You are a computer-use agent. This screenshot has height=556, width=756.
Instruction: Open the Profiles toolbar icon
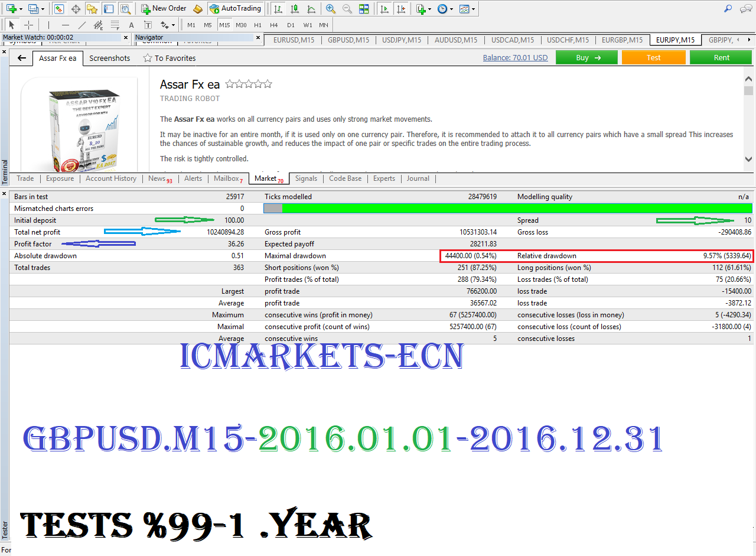(33, 9)
